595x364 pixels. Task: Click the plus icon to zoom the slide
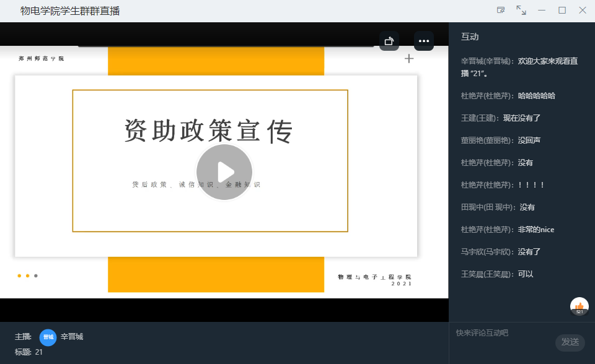(409, 58)
